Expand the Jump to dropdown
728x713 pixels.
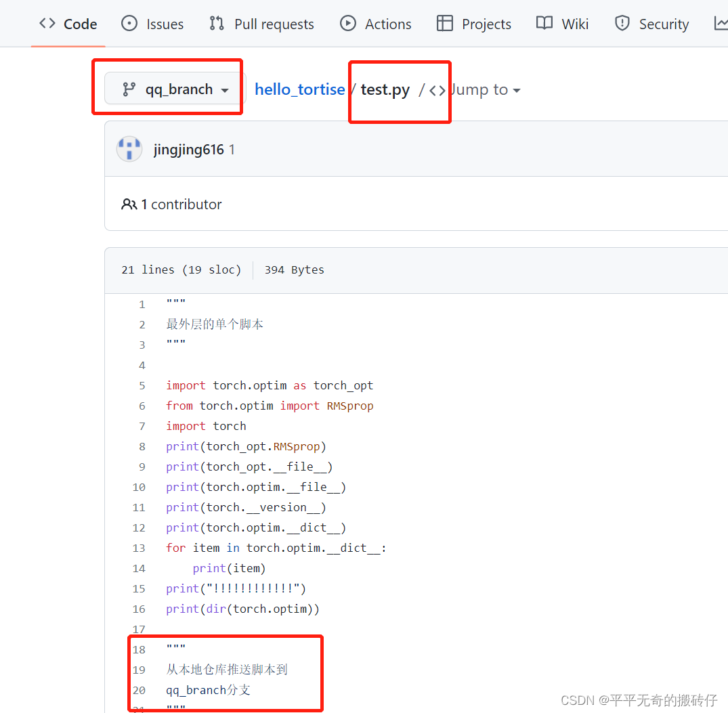pos(486,89)
